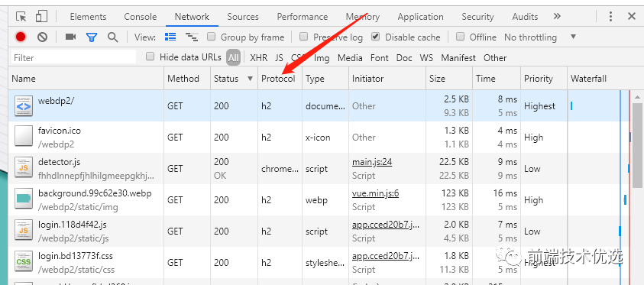This screenshot has width=644, height=285.
Task: Open DevTools three-dot settings menu
Action: (x=610, y=16)
